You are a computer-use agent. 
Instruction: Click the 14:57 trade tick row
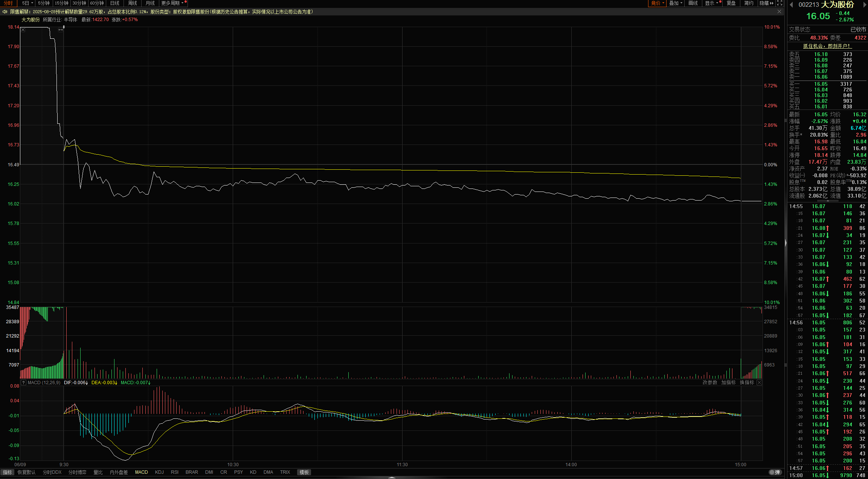pyautogui.click(x=828, y=468)
